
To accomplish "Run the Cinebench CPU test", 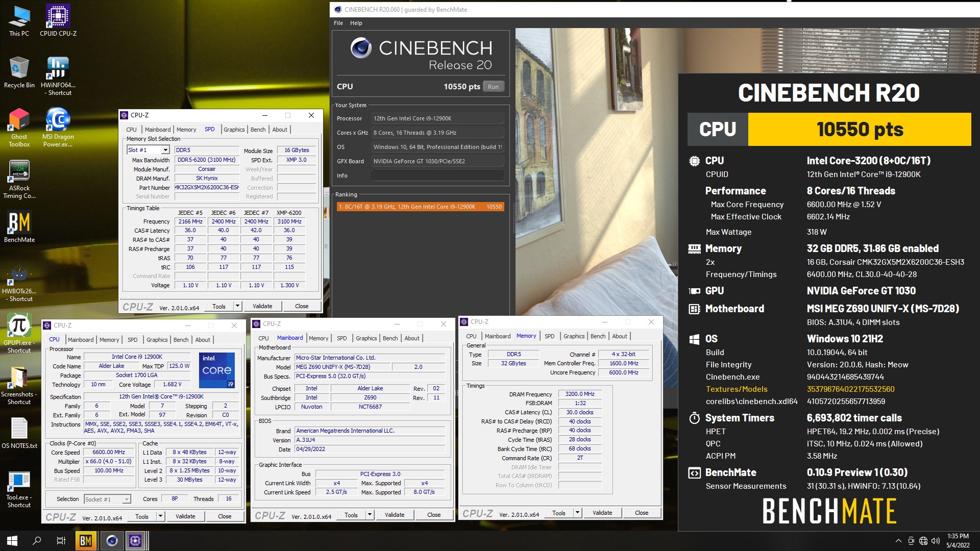I will click(x=493, y=87).
